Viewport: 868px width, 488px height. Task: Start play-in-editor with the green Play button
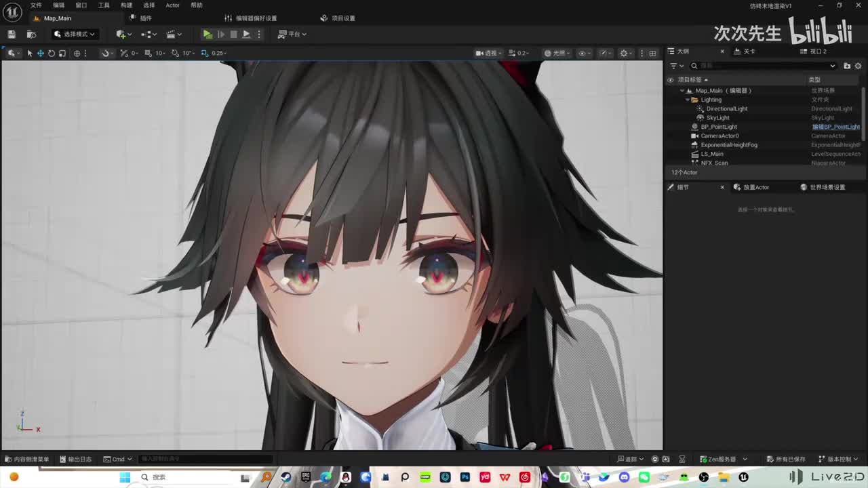[208, 34]
